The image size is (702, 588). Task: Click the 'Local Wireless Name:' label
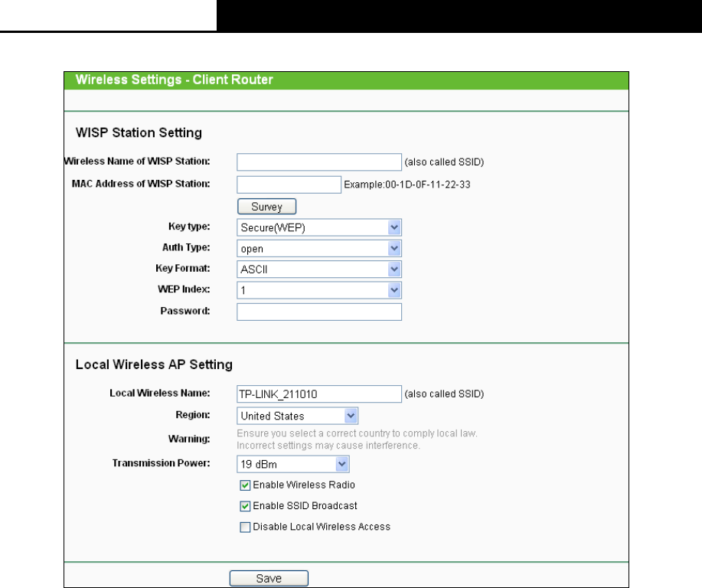pos(160,394)
